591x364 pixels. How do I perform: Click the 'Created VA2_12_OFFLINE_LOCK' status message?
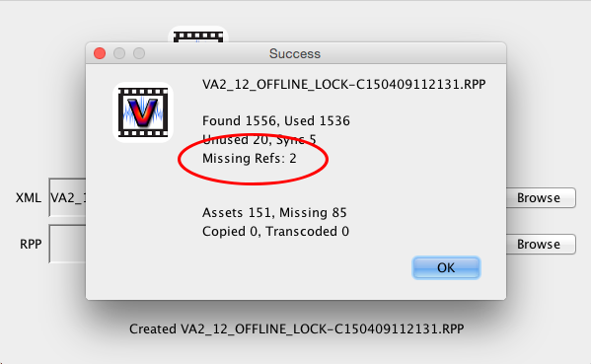click(x=297, y=328)
